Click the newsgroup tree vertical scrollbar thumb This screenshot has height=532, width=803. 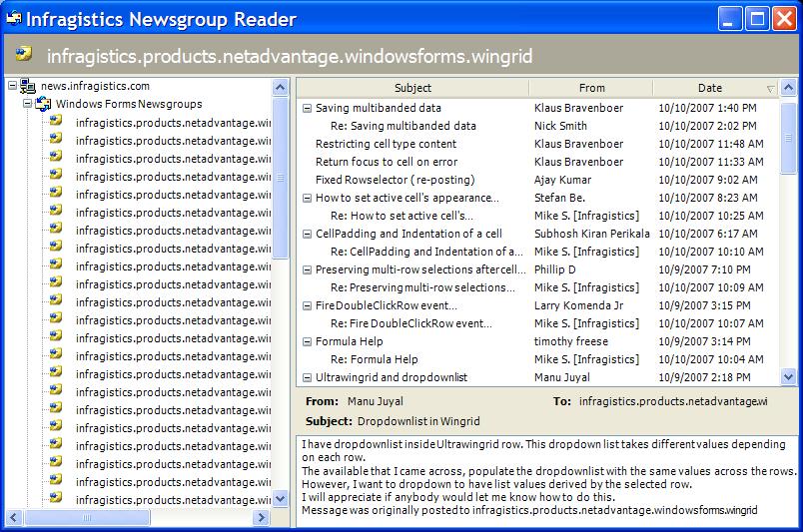pyautogui.click(x=280, y=178)
